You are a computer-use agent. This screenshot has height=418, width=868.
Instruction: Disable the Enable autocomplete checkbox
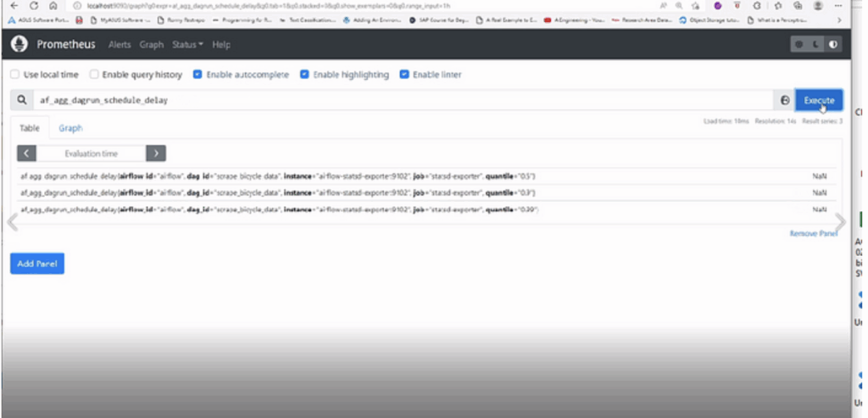click(198, 75)
